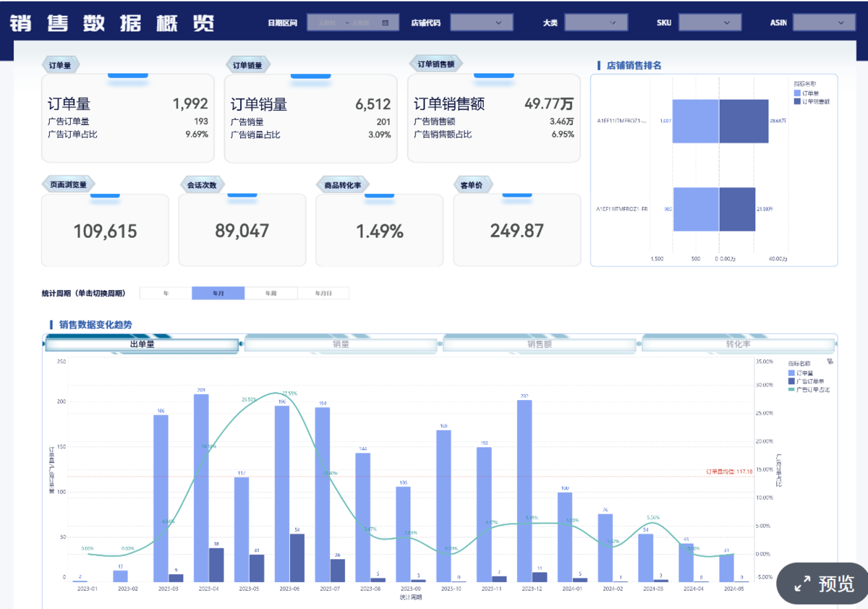Click the expand arrows preview icon
This screenshot has width=868, height=609.
(x=802, y=584)
